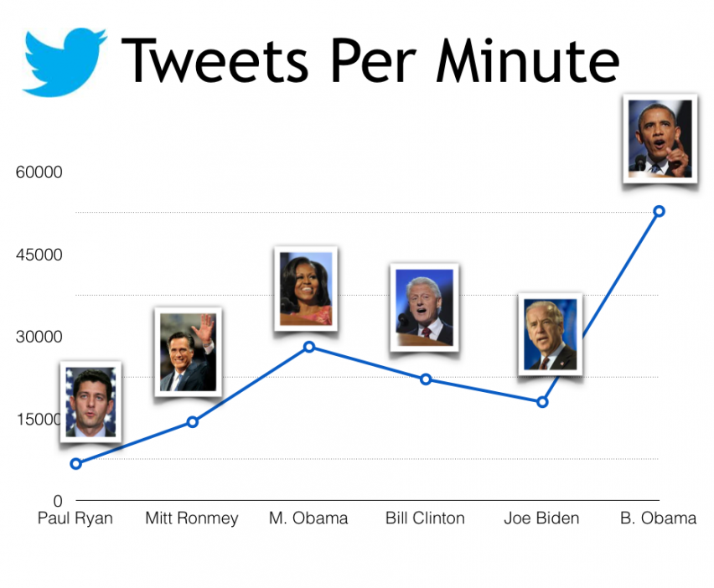Click the "Bill Clinton" axis label
The height and width of the screenshot is (588, 714).
click(x=425, y=518)
